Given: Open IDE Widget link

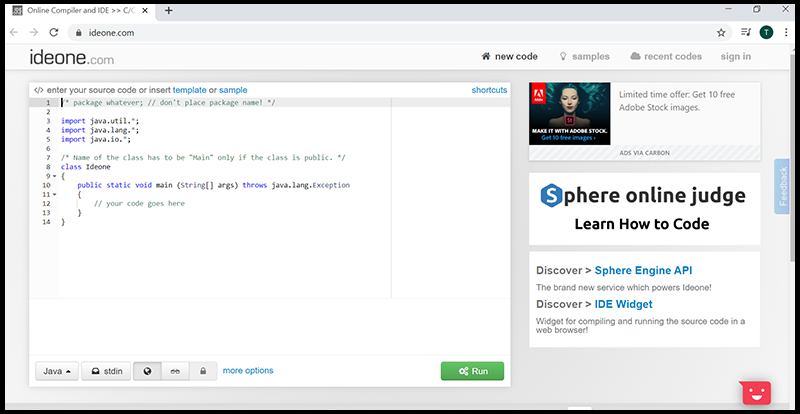Looking at the screenshot, I should pyautogui.click(x=623, y=304).
